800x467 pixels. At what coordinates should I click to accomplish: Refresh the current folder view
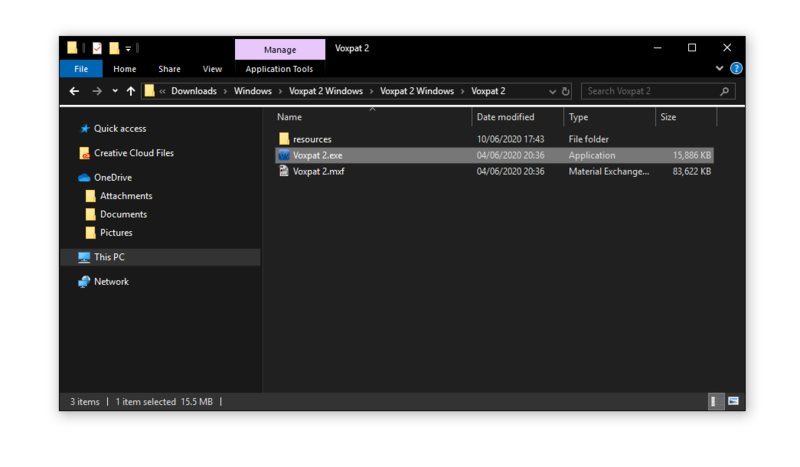coord(566,91)
